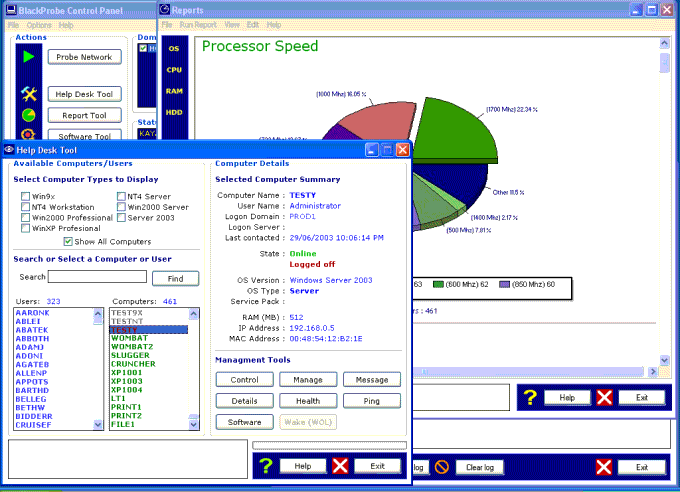680x492 pixels.
Task: Click the Ping button
Action: click(x=372, y=401)
